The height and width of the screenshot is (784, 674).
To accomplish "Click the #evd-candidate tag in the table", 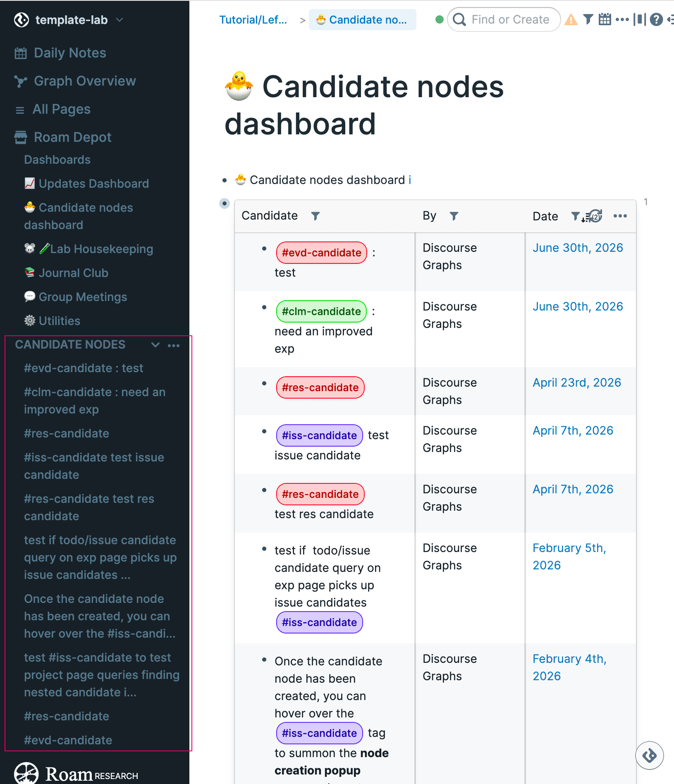I will [321, 253].
